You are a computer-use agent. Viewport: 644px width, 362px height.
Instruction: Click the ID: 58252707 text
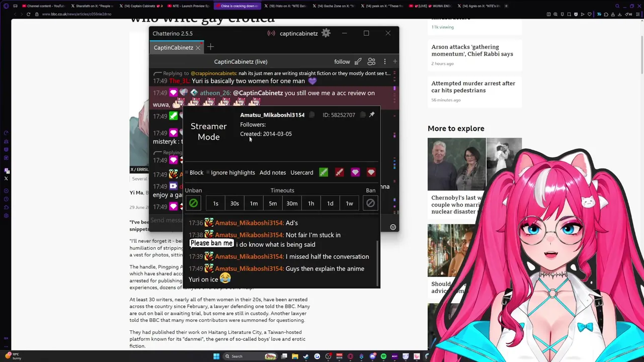click(x=339, y=115)
